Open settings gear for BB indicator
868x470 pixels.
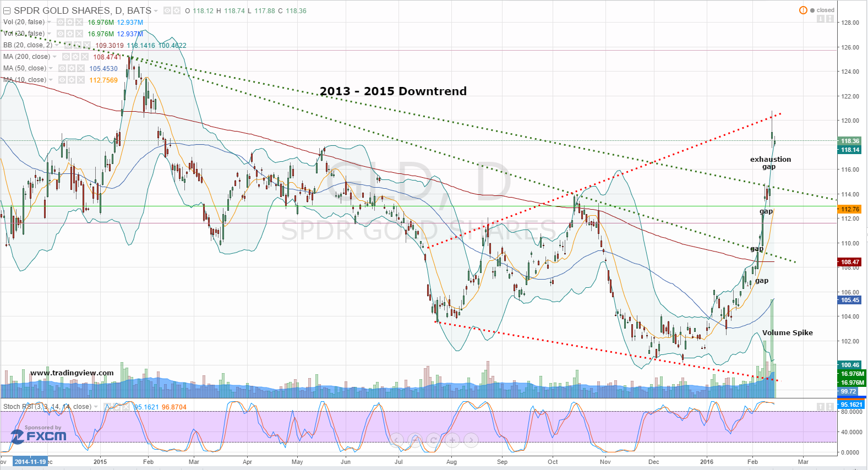78,45
